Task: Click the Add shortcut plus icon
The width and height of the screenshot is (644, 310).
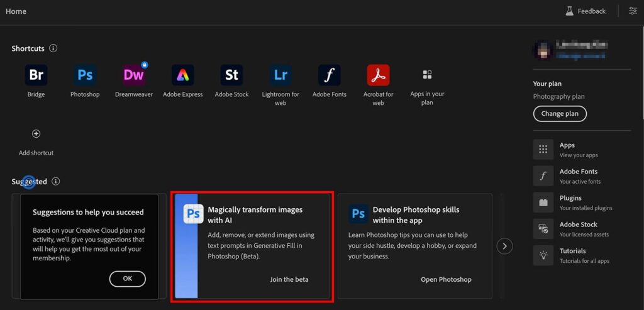Action: [x=36, y=134]
